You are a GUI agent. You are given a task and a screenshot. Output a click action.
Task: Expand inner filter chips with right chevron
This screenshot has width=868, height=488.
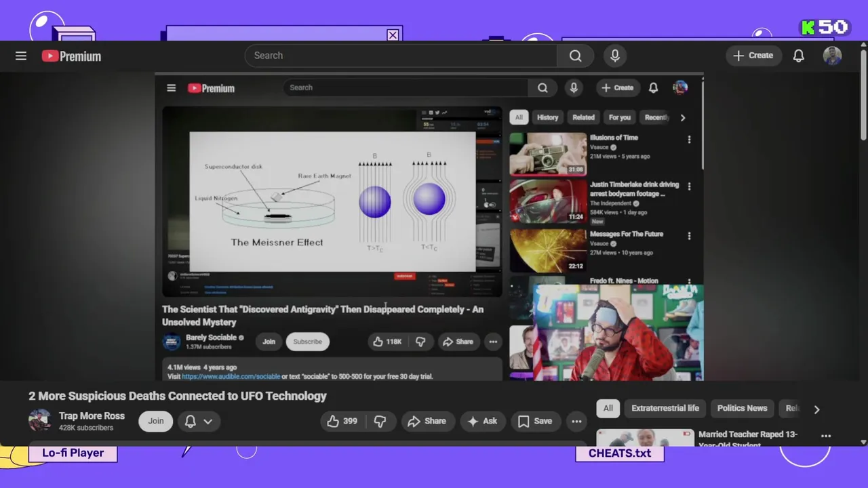pyautogui.click(x=683, y=117)
